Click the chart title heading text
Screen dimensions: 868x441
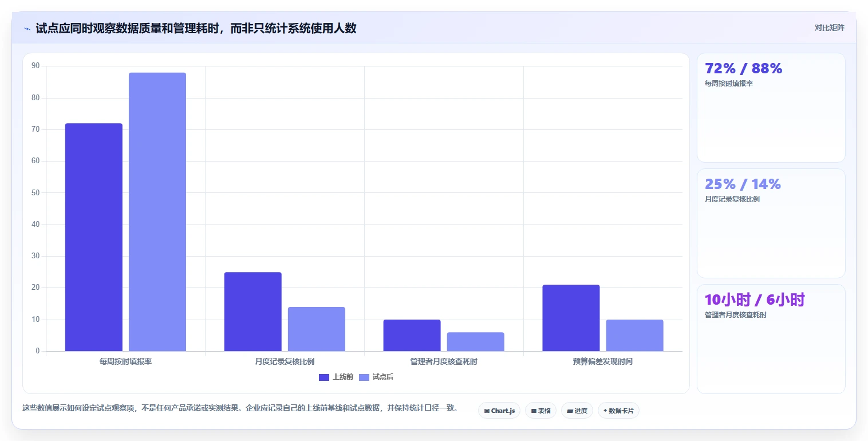(196, 29)
